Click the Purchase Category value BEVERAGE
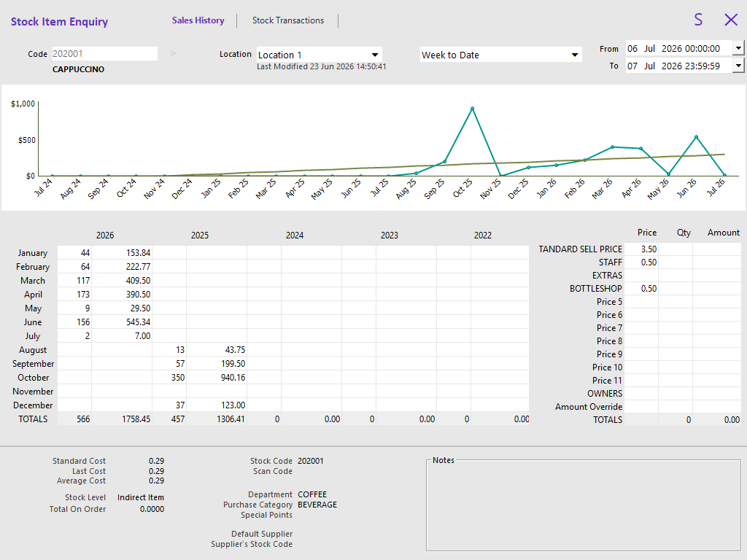The height and width of the screenshot is (560, 747). click(317, 505)
